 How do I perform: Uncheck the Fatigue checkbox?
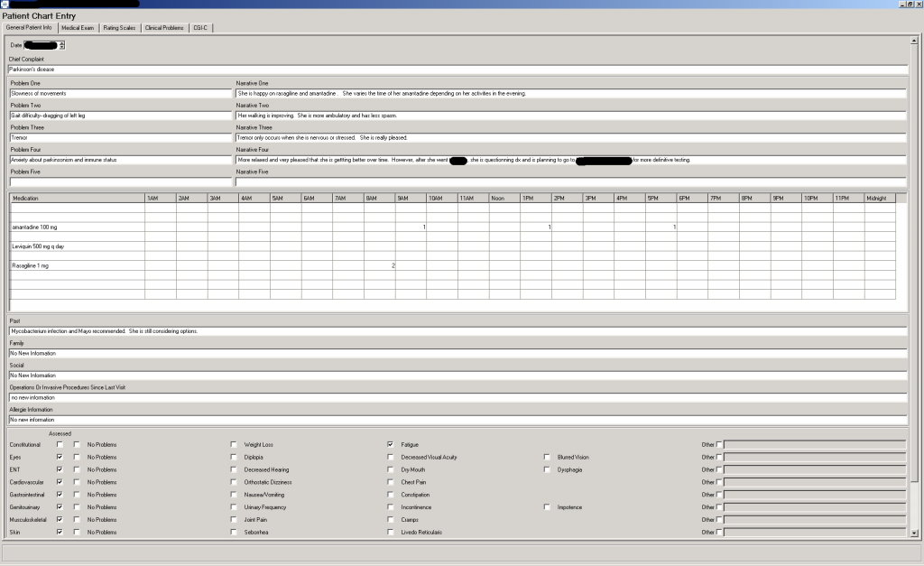coord(390,445)
